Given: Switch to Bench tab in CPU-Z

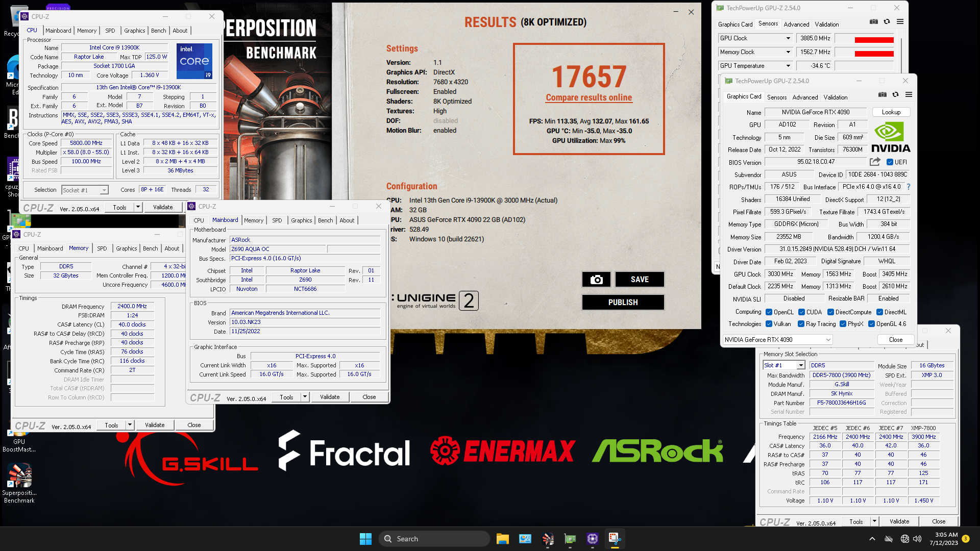Looking at the screenshot, I should click(x=158, y=31).
